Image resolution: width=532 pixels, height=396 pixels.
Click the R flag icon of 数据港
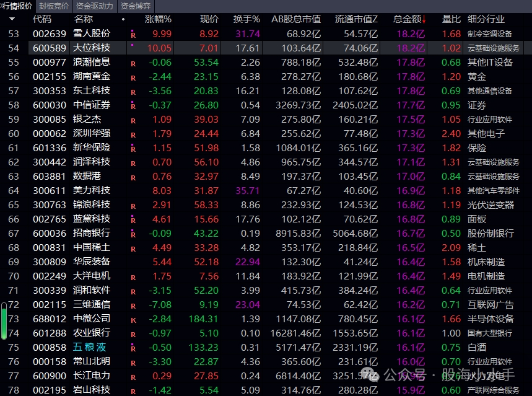[x=133, y=178]
